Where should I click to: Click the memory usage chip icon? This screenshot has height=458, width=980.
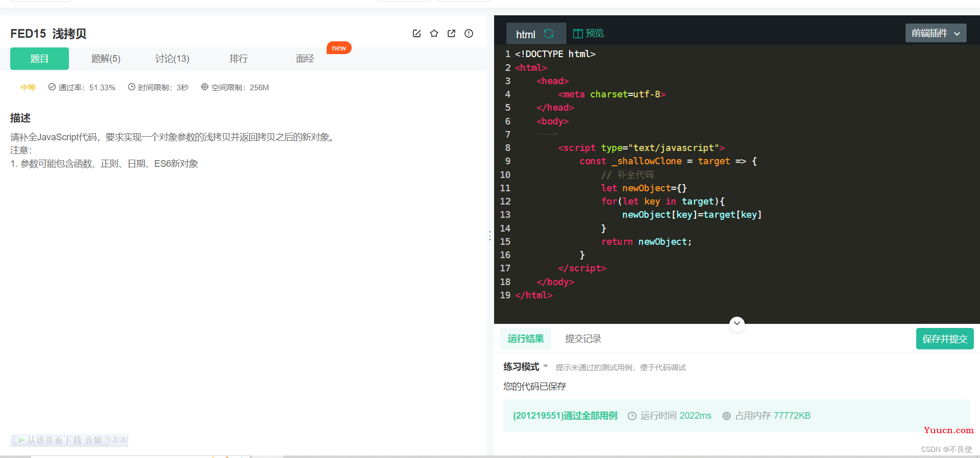[x=726, y=416]
